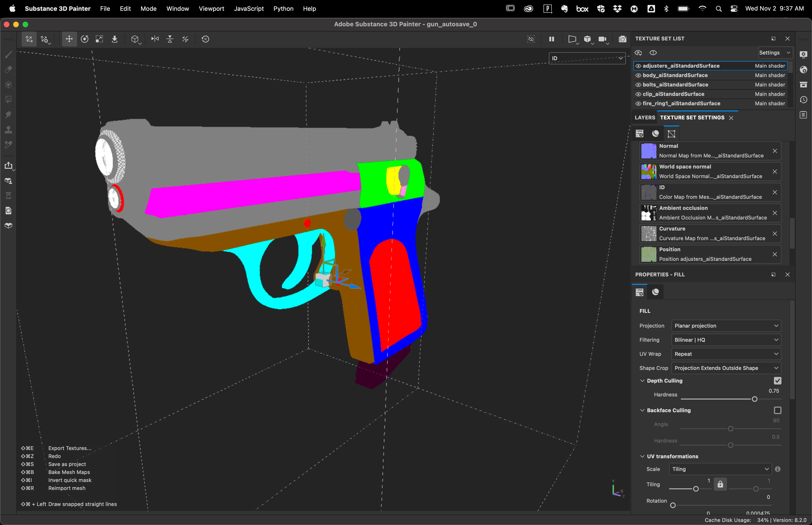The height and width of the screenshot is (525, 812).
Task: Click the texture set Settings button
Action: point(774,53)
